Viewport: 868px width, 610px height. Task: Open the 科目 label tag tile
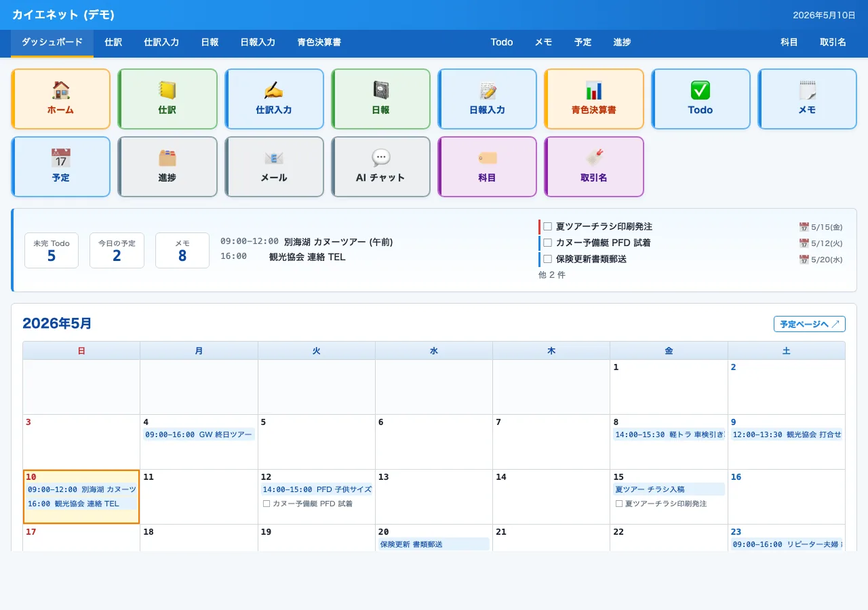487,167
